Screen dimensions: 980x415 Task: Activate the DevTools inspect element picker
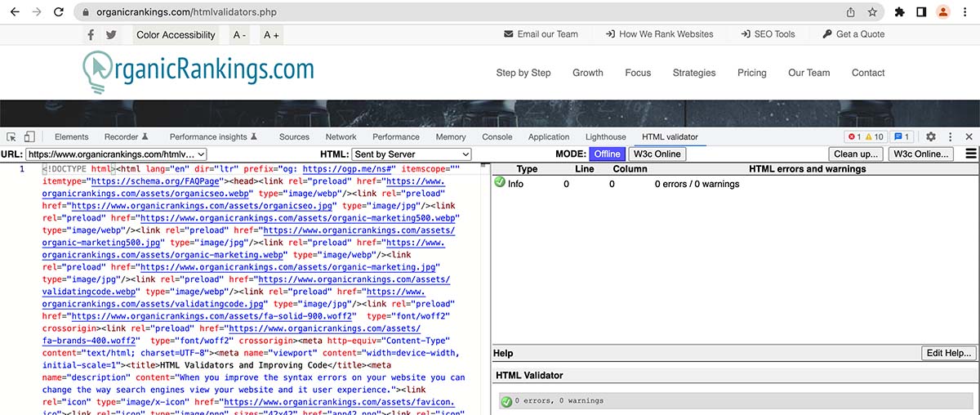point(11,137)
